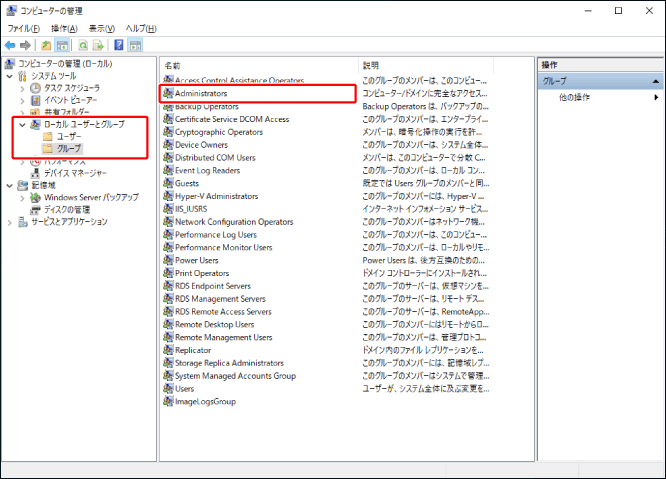
Task: Collapse the グループ section in the actions pane
Action: [655, 80]
